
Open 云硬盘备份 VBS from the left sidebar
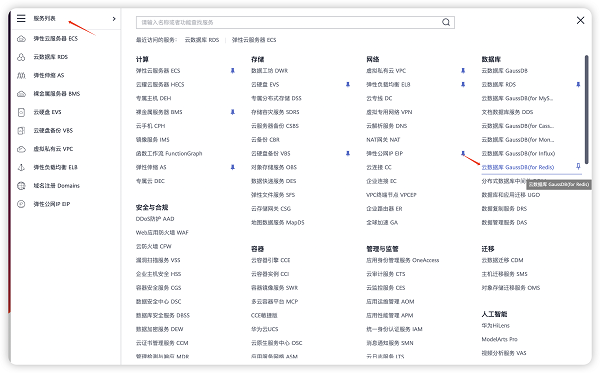click(53, 130)
